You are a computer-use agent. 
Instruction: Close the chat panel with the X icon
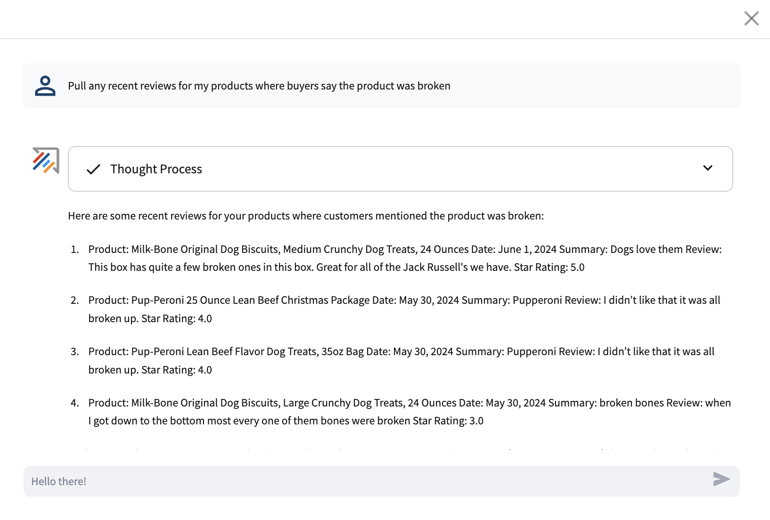tap(751, 19)
